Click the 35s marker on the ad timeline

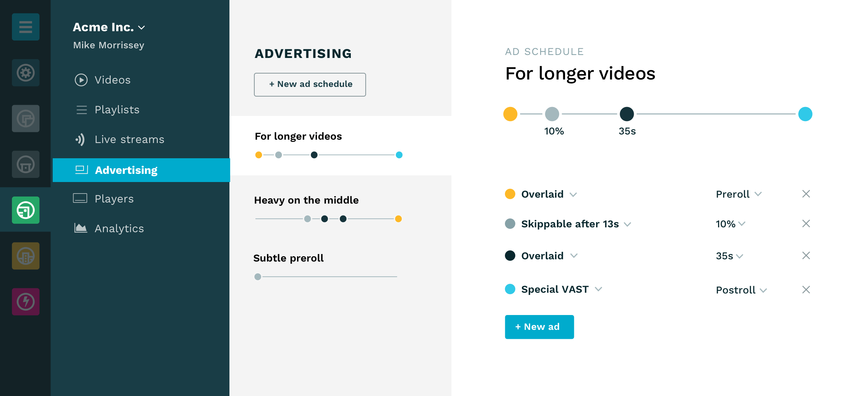pos(626,114)
